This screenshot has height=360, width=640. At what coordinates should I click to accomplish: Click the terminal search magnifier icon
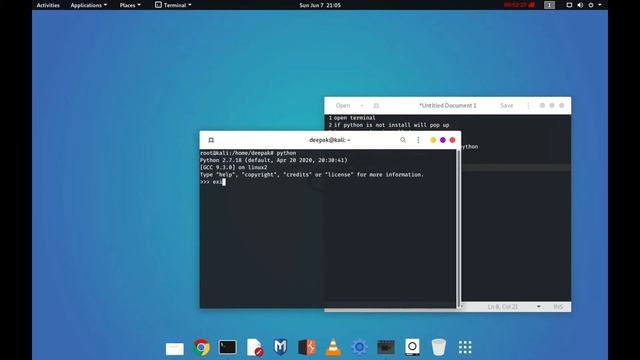[403, 140]
